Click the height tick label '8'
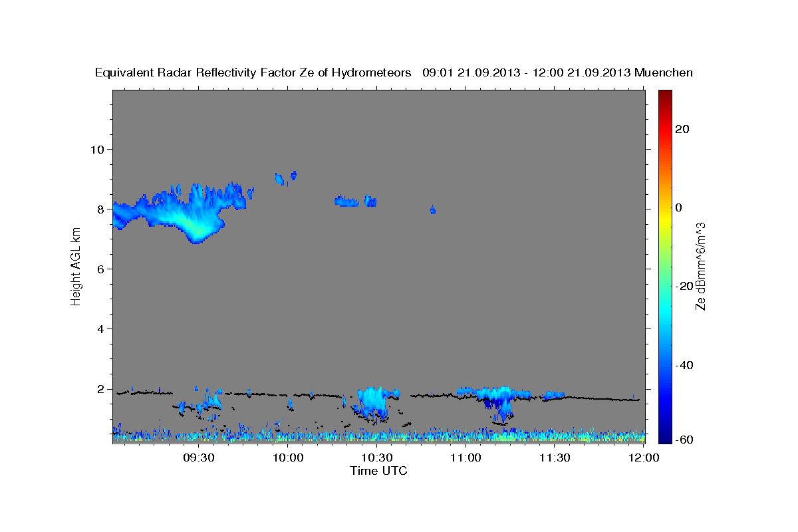 click(100, 209)
